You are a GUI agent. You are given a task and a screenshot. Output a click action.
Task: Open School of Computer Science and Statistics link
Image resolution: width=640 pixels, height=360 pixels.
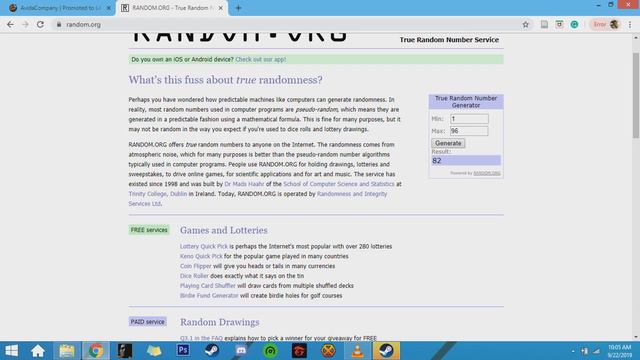click(x=339, y=184)
